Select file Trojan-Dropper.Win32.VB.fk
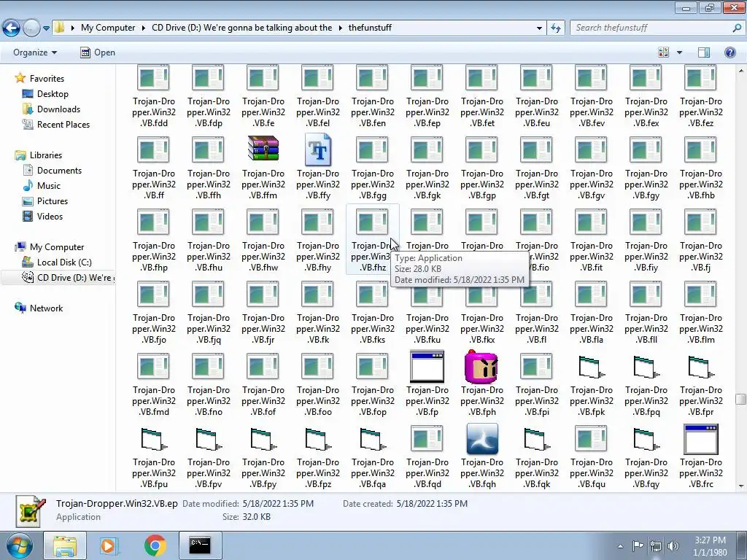 318,312
